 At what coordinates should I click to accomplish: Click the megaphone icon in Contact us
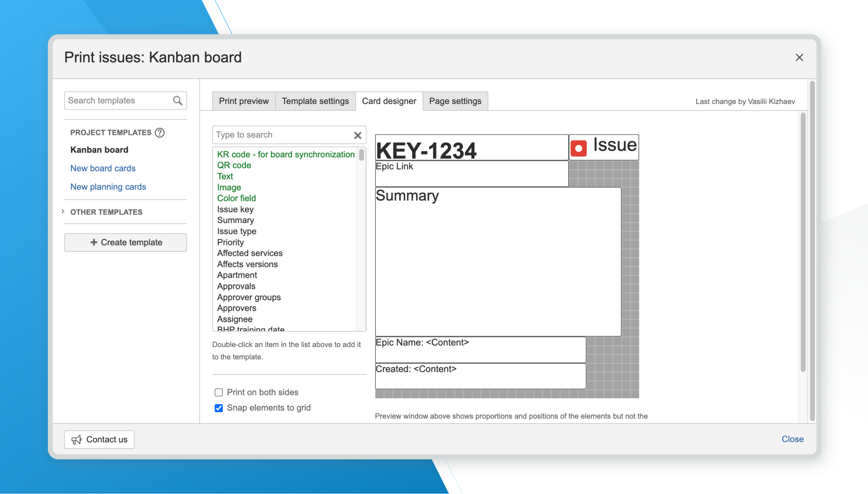coord(76,440)
